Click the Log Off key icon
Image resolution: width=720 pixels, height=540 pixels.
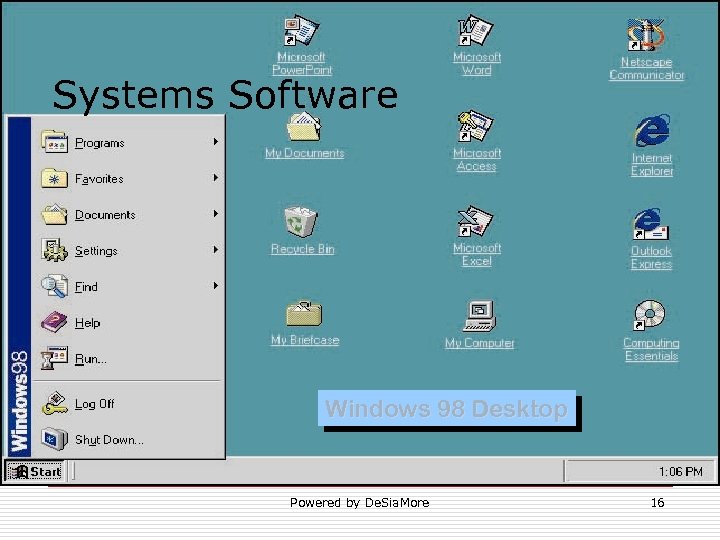54,403
